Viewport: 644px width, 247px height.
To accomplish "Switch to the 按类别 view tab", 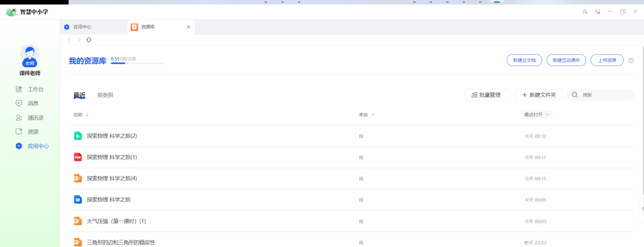I will [x=105, y=95].
